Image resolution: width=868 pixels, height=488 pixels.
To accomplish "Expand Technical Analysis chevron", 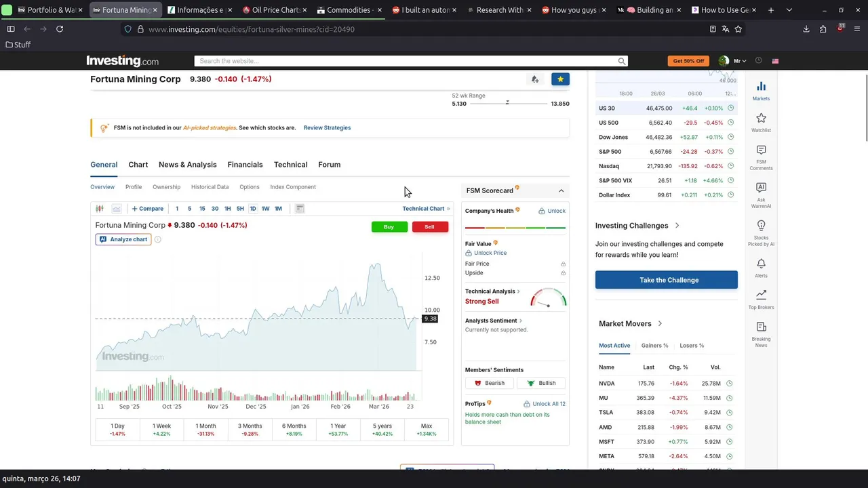I will [519, 291].
